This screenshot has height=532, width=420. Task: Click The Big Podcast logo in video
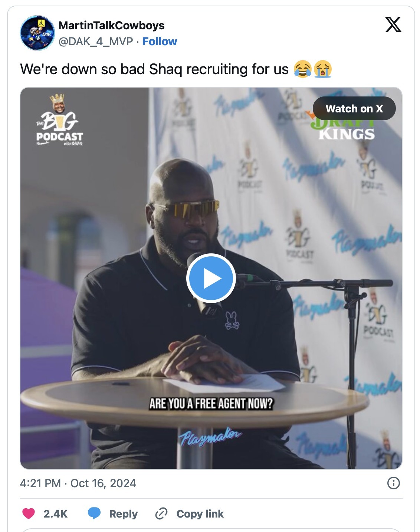coord(59,120)
